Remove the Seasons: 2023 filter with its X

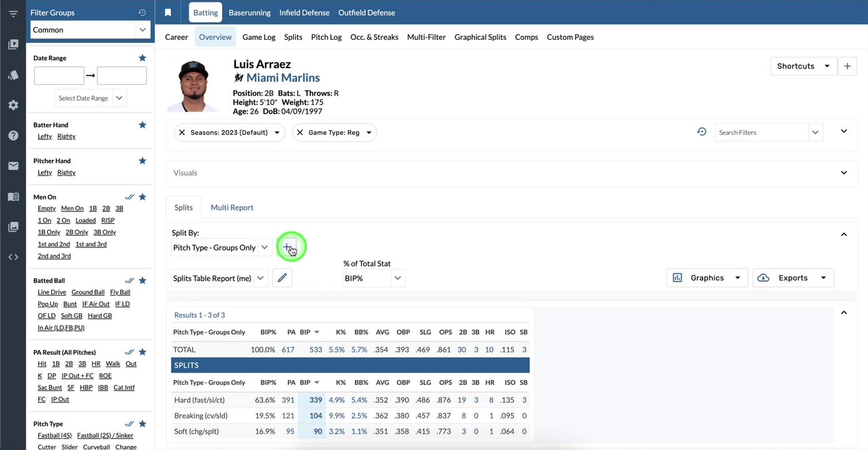click(x=182, y=132)
